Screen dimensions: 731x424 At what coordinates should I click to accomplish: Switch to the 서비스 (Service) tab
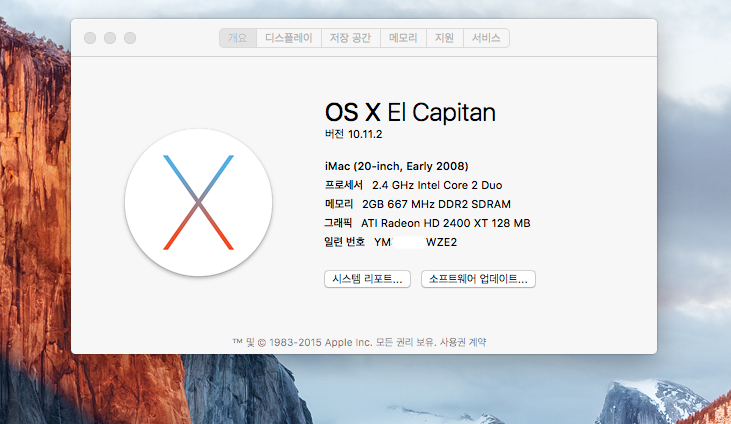[487, 38]
